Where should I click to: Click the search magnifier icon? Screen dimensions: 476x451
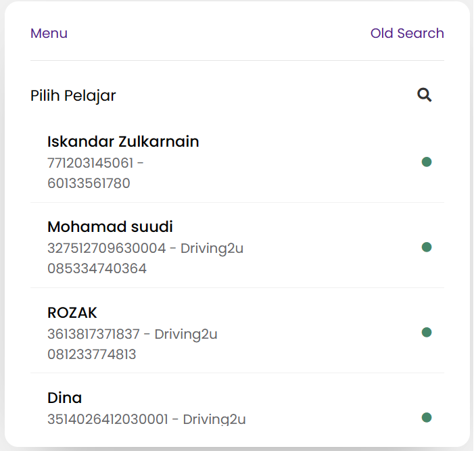click(x=424, y=95)
